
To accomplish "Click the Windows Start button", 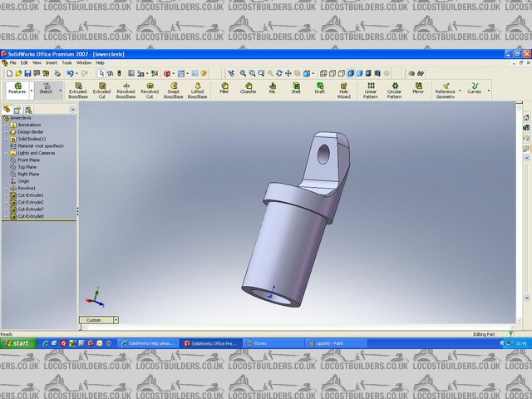I will [16, 343].
